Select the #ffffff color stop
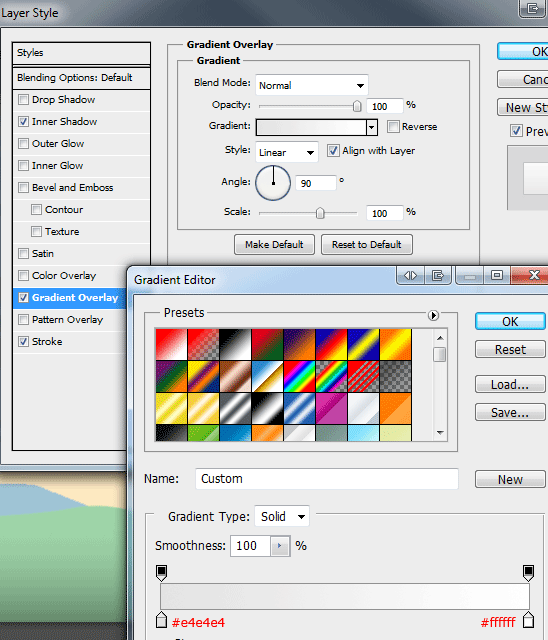 tap(528, 619)
